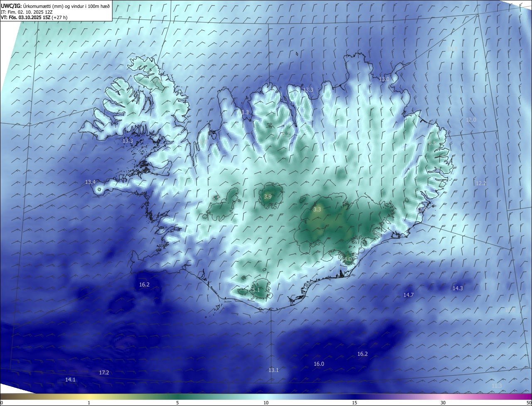Click the 30 tick on the color scale
532x406 pixels.
click(443, 403)
